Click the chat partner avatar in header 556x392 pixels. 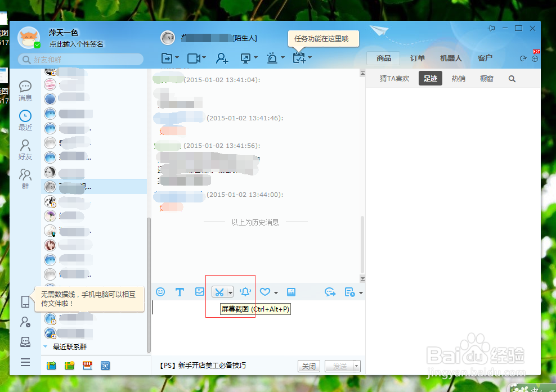coord(168,38)
